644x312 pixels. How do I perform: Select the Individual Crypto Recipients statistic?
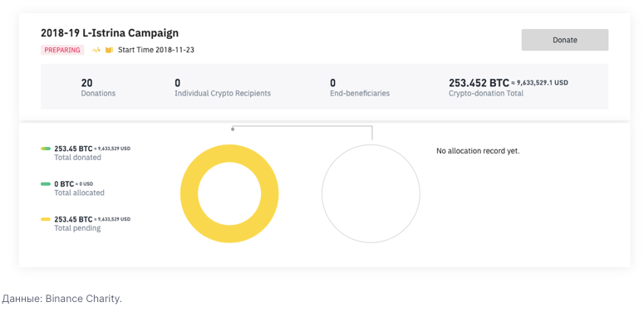point(223,88)
